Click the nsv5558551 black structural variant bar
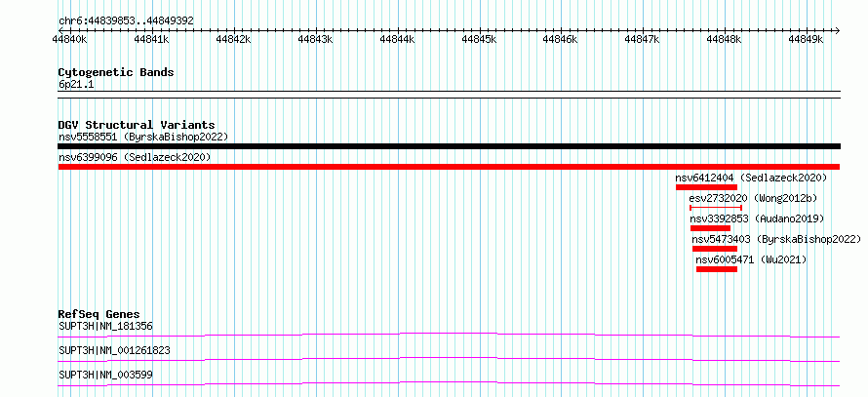This screenshot has width=868, height=397. [x=449, y=146]
